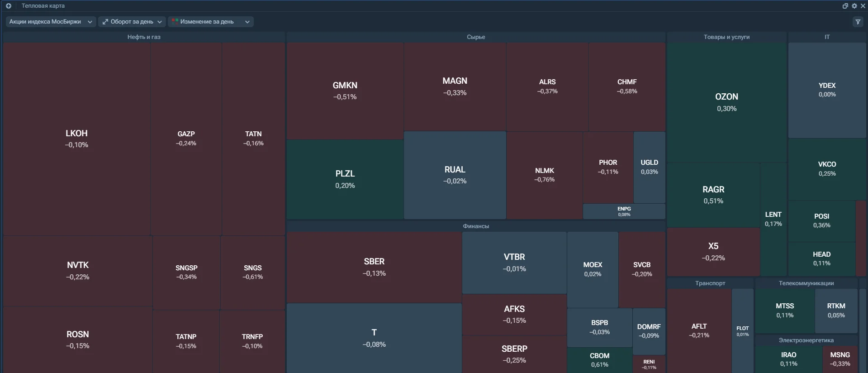Viewport: 868px width, 373px height.
Task: Click the Товары и услуги sector header
Action: click(726, 37)
